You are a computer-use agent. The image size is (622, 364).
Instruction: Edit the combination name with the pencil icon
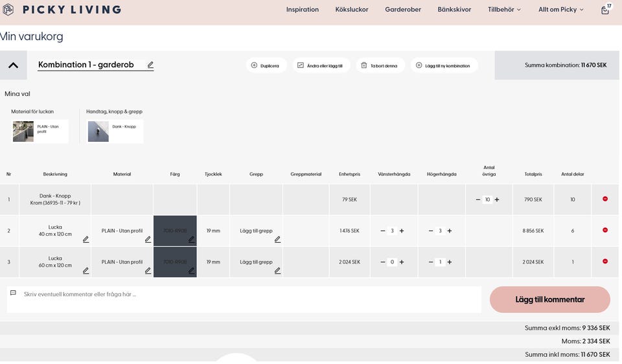click(150, 65)
